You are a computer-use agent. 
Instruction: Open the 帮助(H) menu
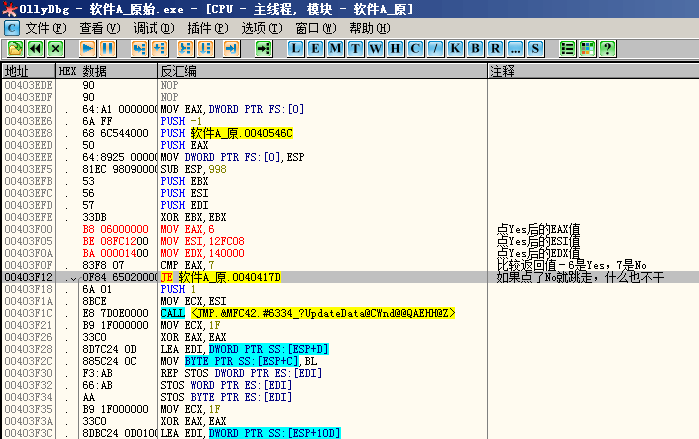point(370,29)
